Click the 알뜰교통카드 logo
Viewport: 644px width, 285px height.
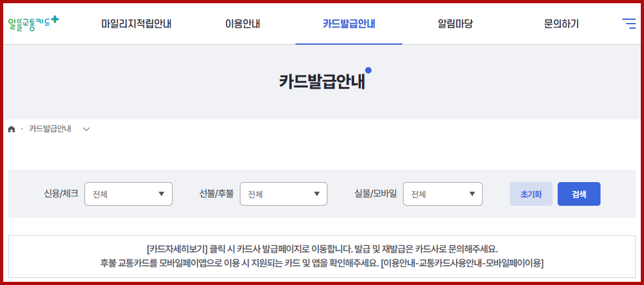(33, 24)
